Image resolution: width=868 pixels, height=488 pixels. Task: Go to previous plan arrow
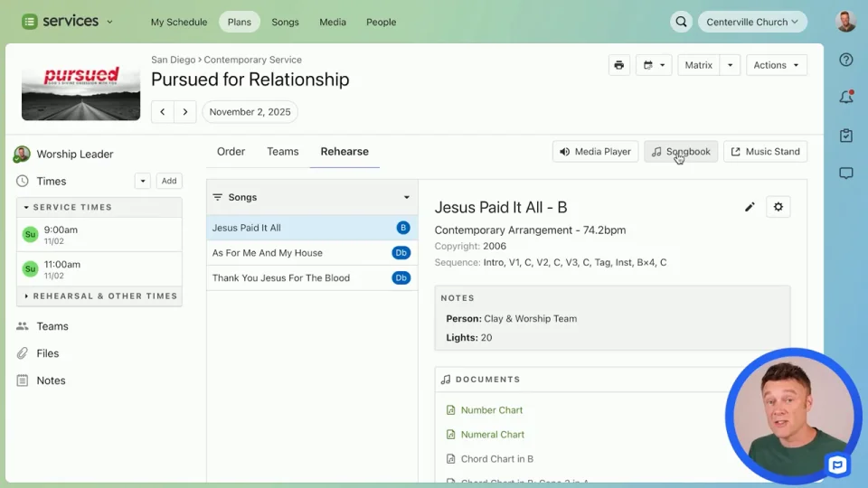[163, 112]
